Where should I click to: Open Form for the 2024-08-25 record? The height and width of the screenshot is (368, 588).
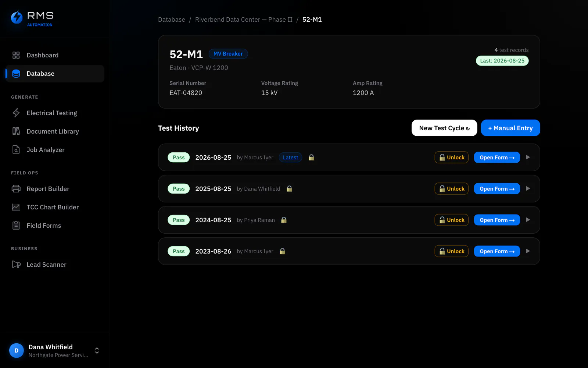[x=497, y=220]
